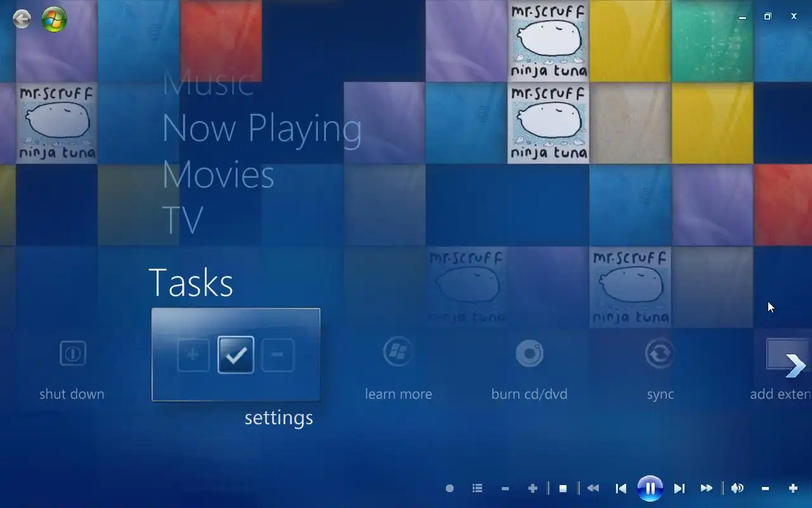Image resolution: width=812 pixels, height=508 pixels.
Task: Stop playback with the stop button
Action: [x=563, y=488]
